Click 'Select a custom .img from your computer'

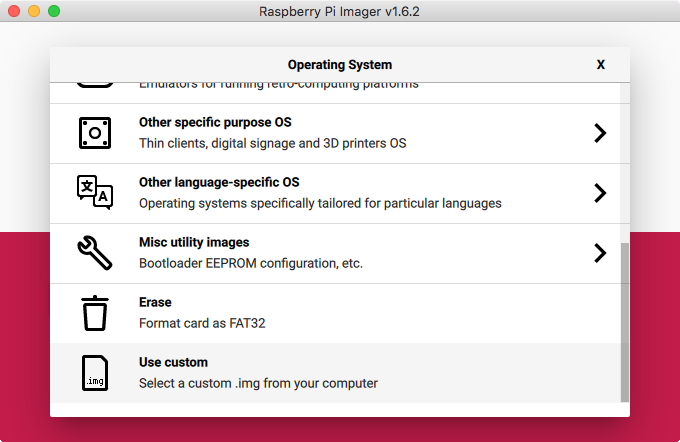258,383
